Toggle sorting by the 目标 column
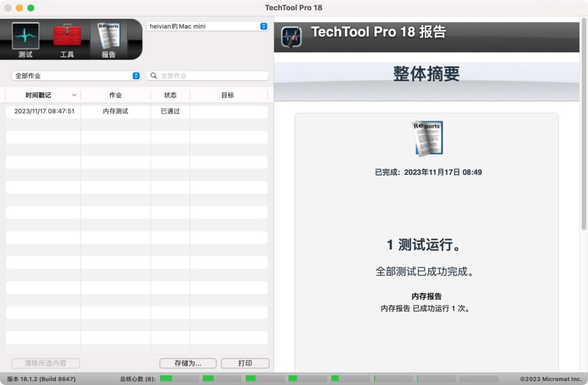The image size is (588, 385). tap(229, 95)
